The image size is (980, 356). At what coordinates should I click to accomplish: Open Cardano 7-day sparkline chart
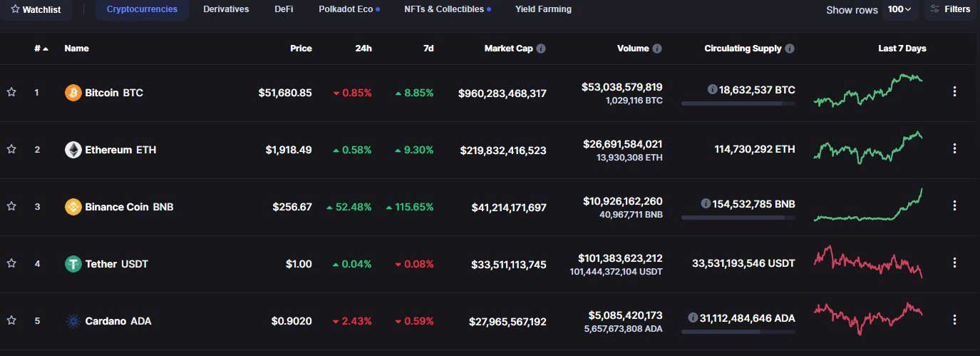click(868, 319)
